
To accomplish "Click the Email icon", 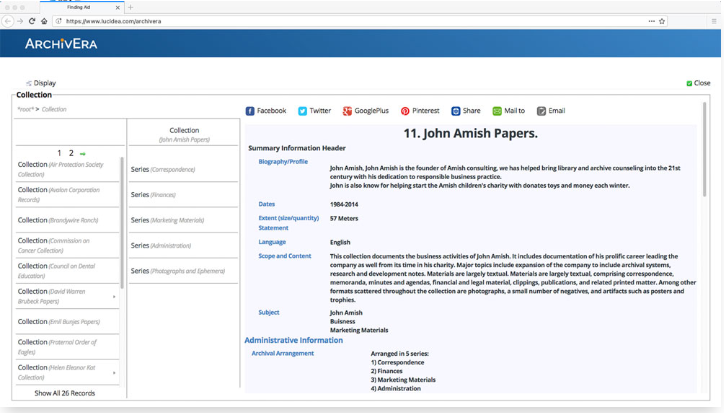I will click(541, 111).
